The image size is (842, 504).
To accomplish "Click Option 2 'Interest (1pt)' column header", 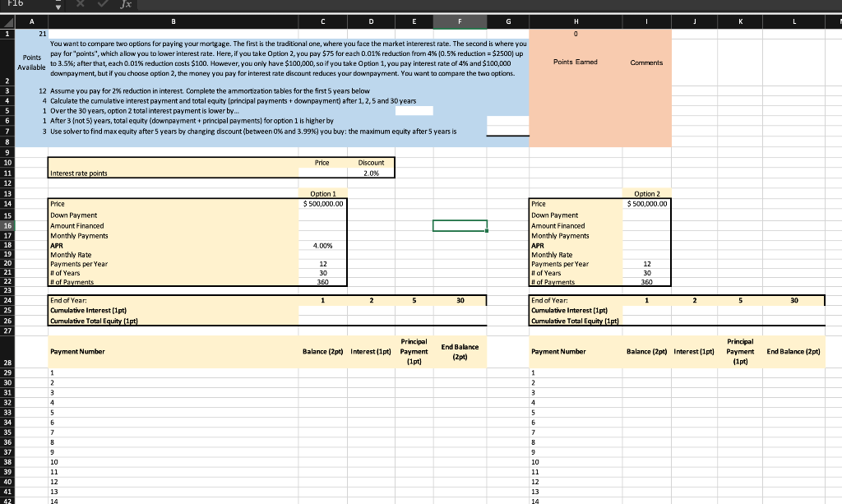I will (x=694, y=352).
